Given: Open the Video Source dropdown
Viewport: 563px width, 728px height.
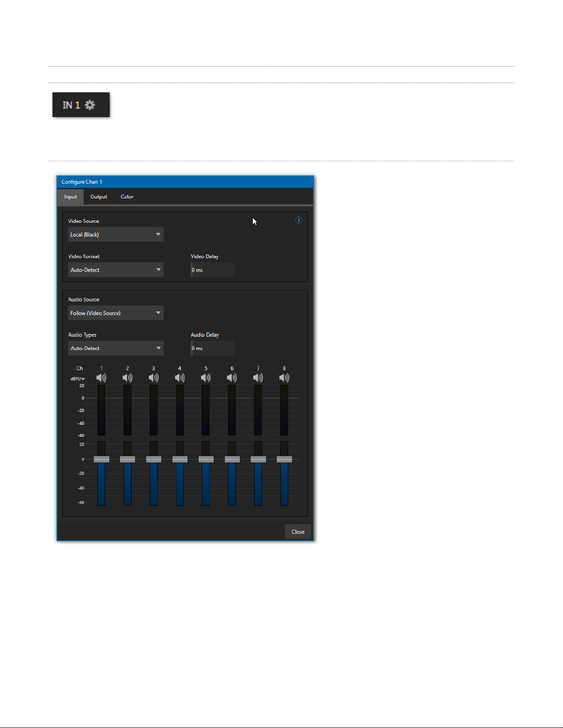Looking at the screenshot, I should pyautogui.click(x=115, y=235).
